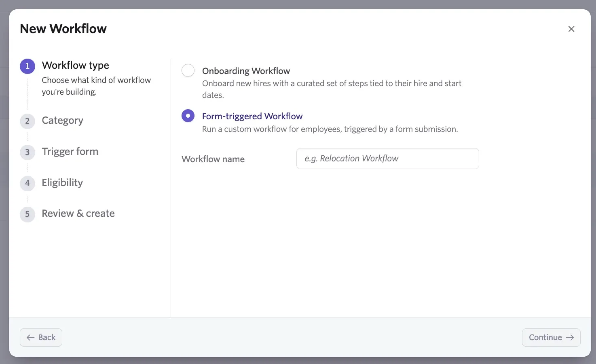
Task: Click the Workflow name field label
Action: coord(213,159)
